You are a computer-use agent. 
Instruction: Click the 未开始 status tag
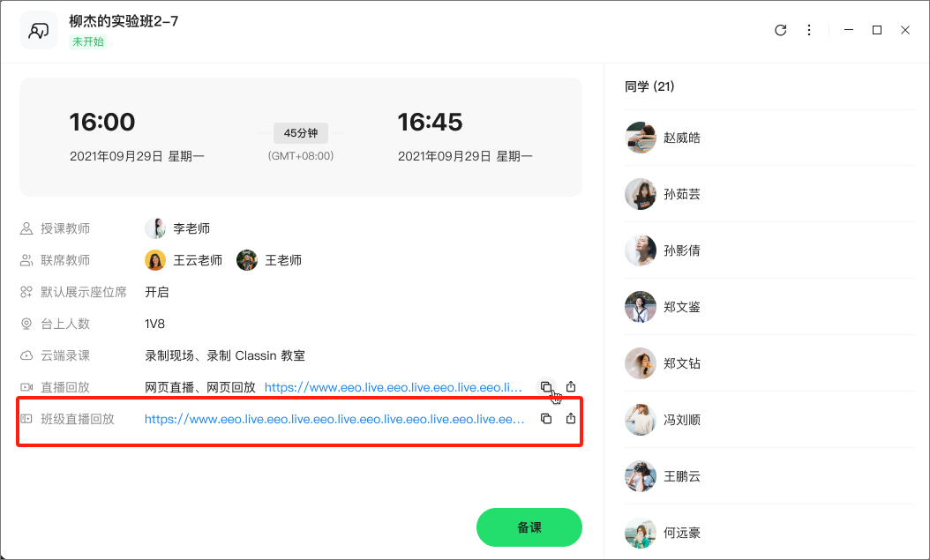(87, 41)
